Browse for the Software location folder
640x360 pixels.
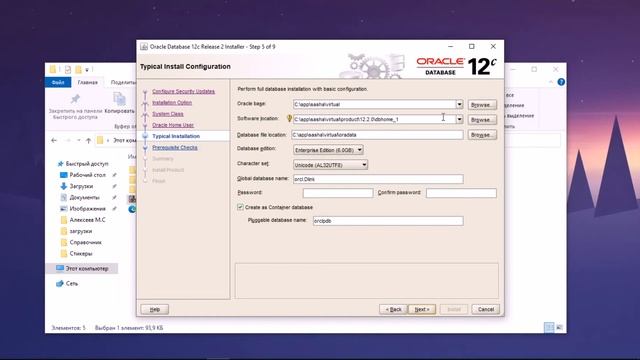coord(482,120)
